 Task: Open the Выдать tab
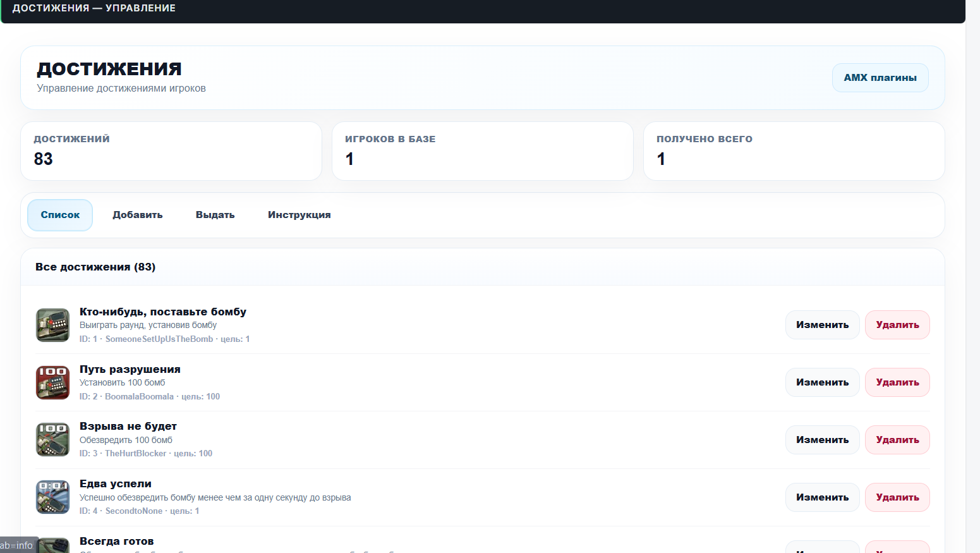(215, 215)
